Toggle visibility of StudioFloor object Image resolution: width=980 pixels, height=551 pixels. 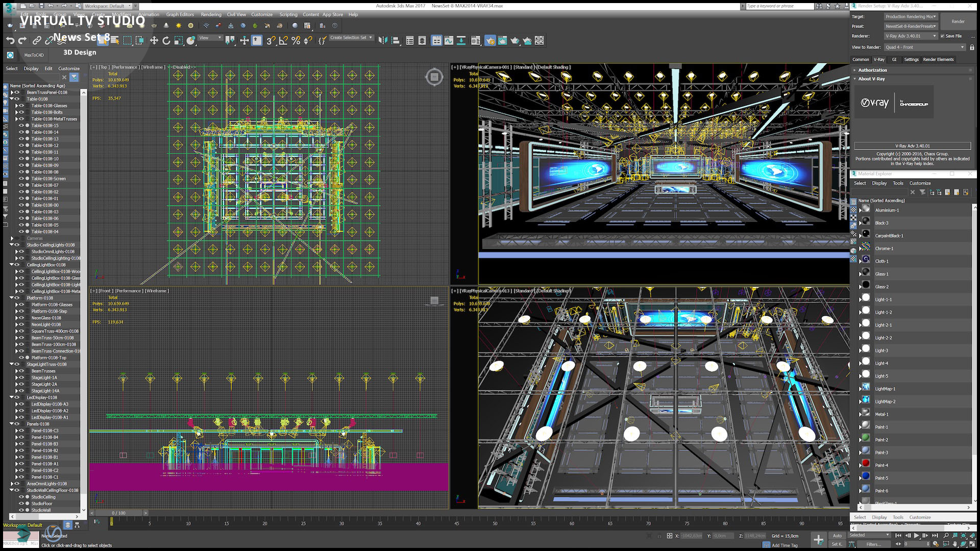21,504
